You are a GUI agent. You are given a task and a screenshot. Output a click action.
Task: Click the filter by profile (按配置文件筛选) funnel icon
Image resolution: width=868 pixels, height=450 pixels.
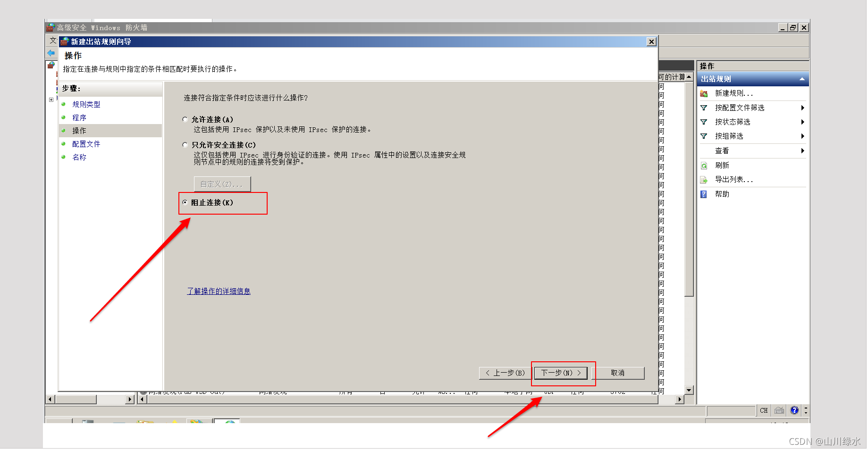(704, 108)
